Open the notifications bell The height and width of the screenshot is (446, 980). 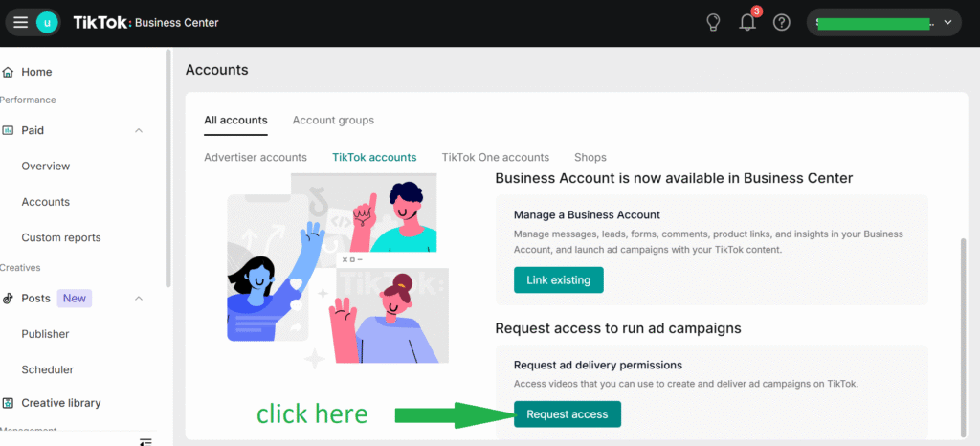click(747, 23)
